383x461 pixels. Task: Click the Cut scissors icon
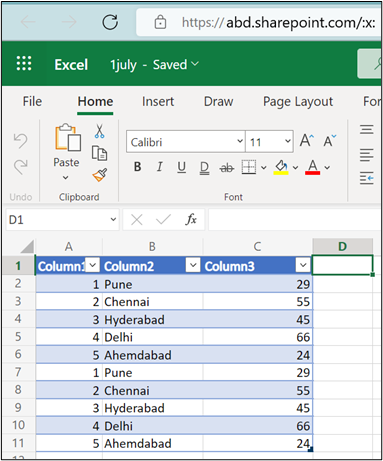click(x=99, y=131)
